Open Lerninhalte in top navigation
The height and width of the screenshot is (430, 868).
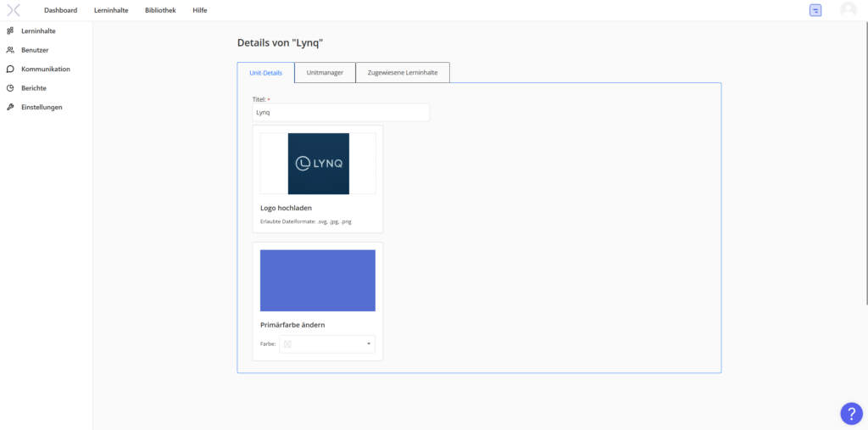tap(111, 10)
